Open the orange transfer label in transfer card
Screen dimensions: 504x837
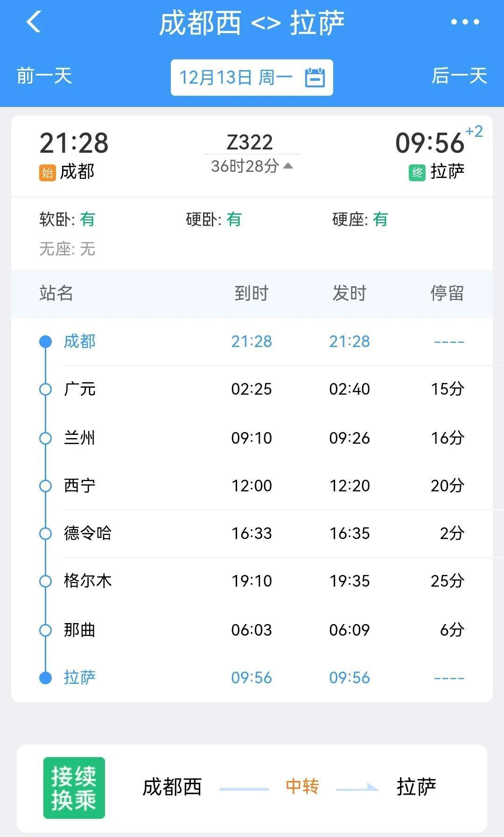(x=302, y=787)
